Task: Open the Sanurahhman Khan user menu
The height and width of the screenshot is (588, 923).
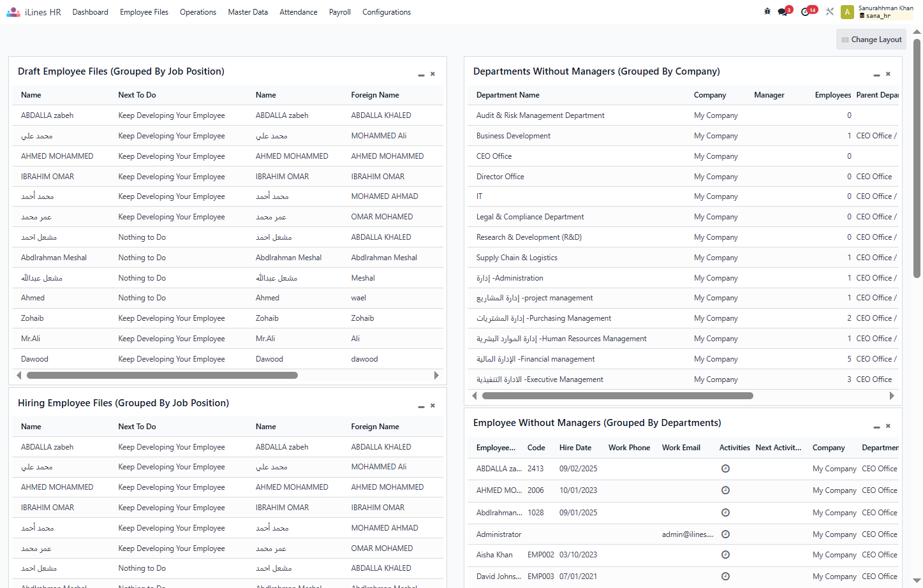Action: tap(886, 11)
